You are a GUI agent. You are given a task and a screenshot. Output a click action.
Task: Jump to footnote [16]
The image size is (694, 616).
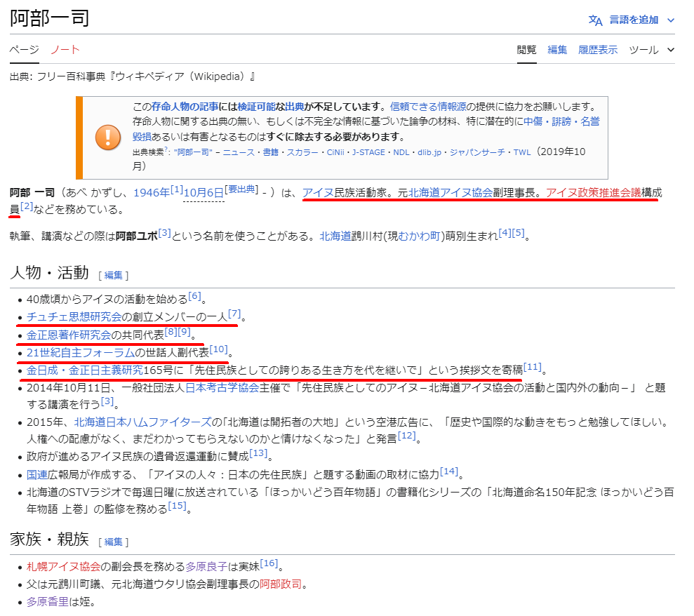[x=269, y=563]
